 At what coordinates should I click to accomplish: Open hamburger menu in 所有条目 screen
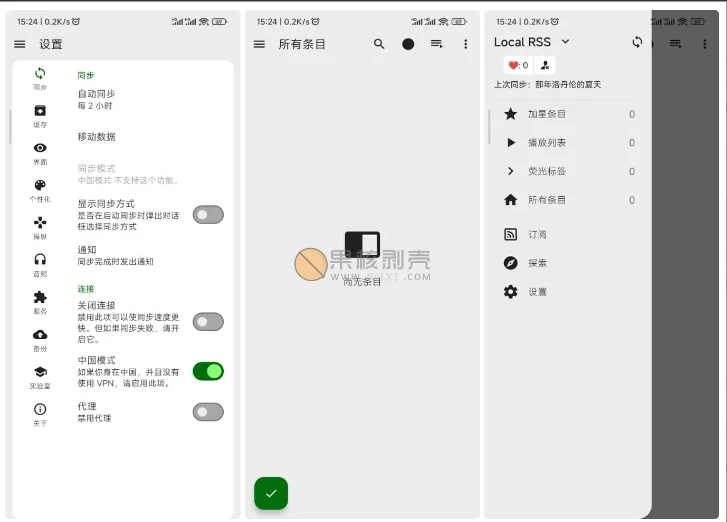click(x=259, y=45)
